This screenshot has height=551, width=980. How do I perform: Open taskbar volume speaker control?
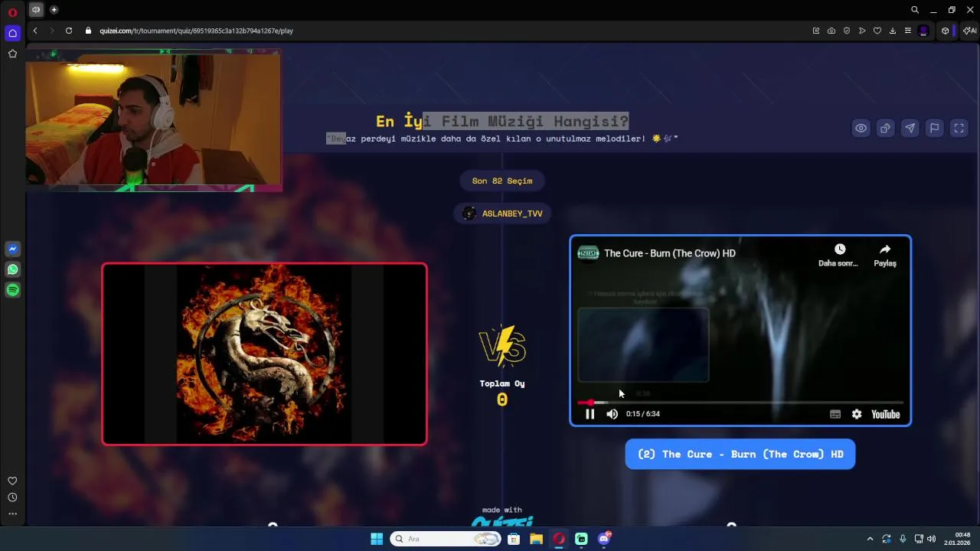[932, 539]
